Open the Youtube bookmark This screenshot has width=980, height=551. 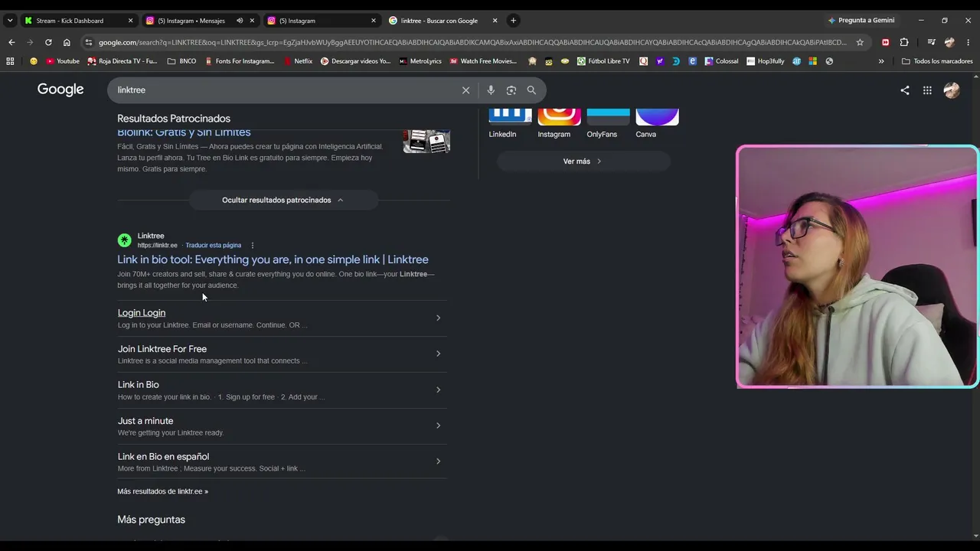coord(63,61)
